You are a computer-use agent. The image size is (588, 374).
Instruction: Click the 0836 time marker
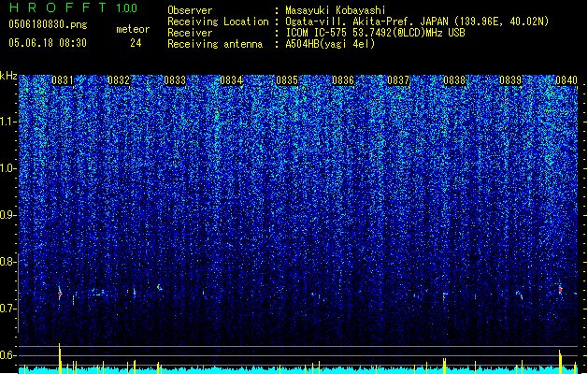343,80
